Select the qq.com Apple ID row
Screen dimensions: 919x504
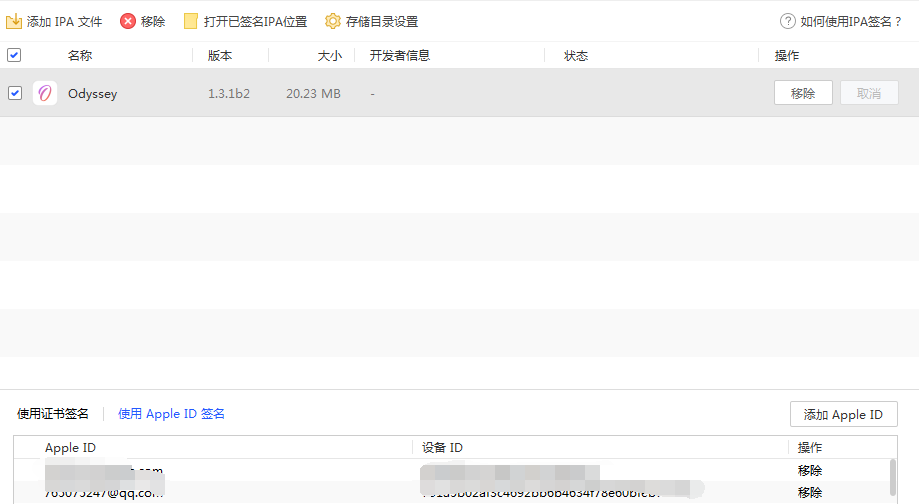tap(454, 493)
